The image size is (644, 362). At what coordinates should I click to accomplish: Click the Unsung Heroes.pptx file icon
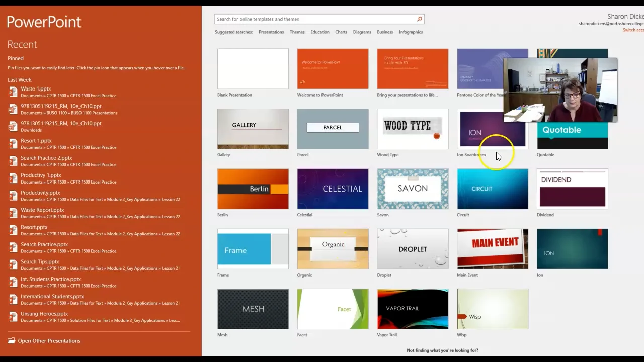pos(13,317)
